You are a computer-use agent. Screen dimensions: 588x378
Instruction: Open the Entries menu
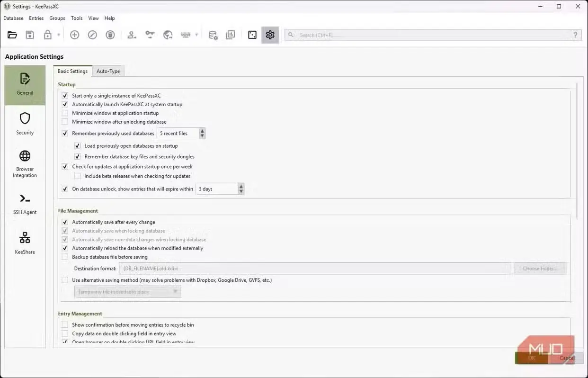pos(36,18)
